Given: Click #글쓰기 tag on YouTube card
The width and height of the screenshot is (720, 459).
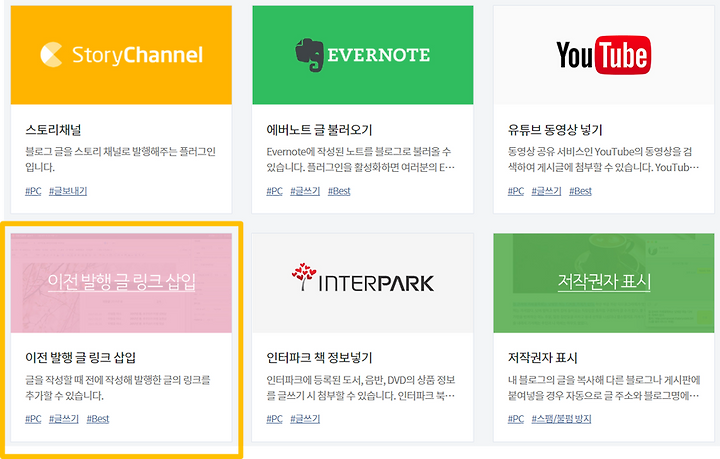Looking at the screenshot, I should coord(546,191).
